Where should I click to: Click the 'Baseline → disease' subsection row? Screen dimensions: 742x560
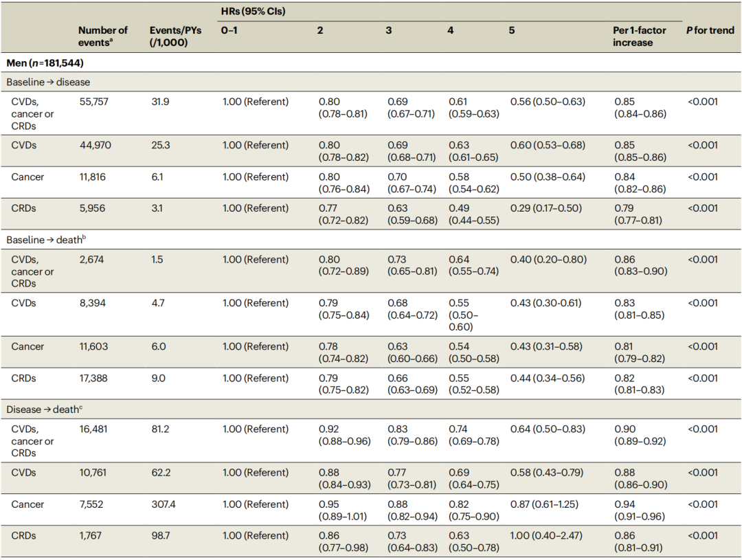(48, 82)
